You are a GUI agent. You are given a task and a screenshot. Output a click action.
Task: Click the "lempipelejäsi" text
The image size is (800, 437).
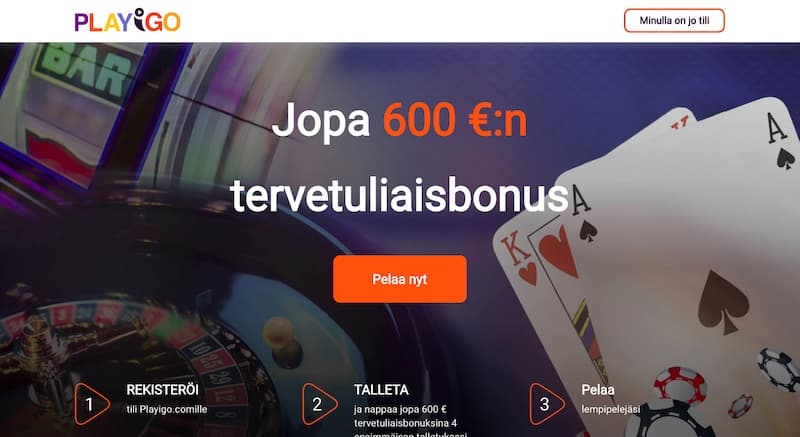(611, 409)
